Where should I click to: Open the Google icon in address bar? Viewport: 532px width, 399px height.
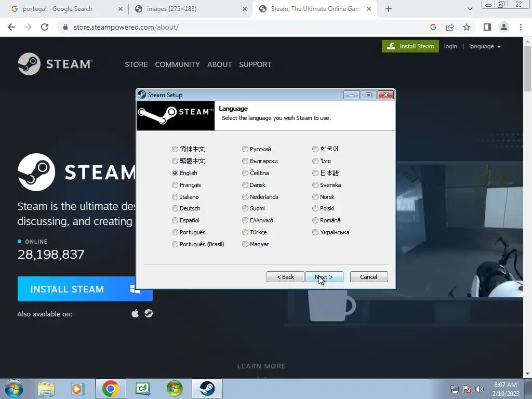click(433, 27)
